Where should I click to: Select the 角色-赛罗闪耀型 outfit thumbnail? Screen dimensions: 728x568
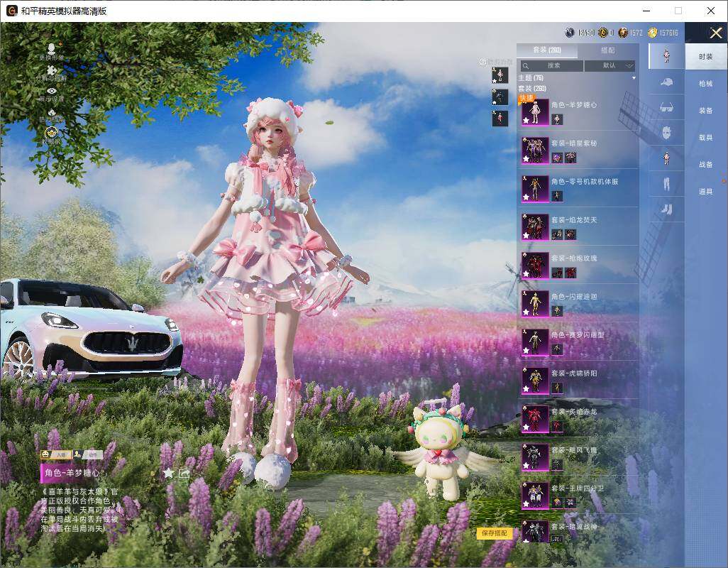pyautogui.click(x=535, y=342)
